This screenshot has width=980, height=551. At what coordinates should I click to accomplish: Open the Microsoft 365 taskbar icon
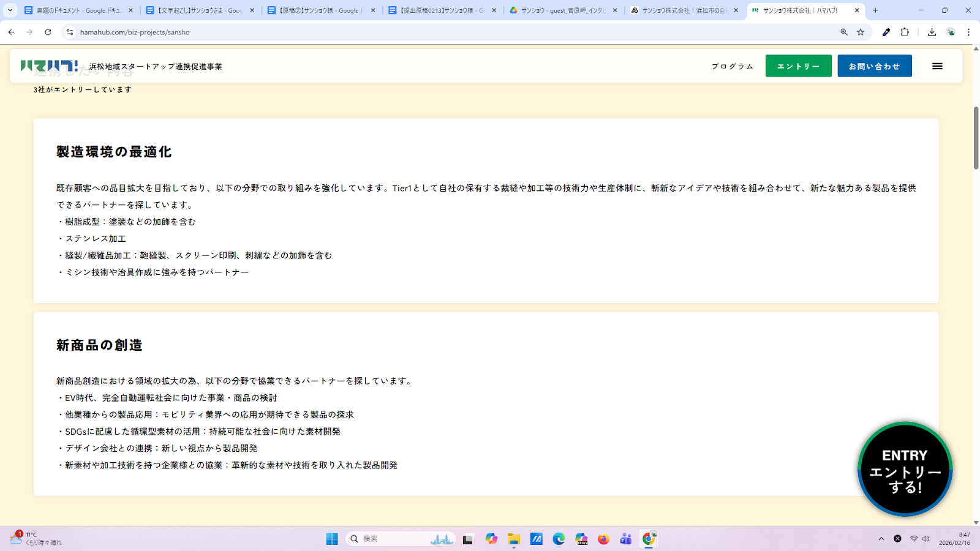coord(581,539)
